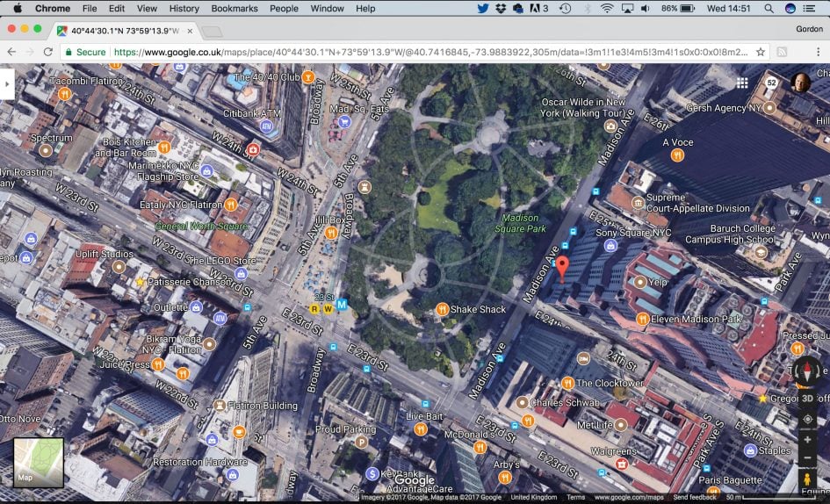The width and height of the screenshot is (830, 504).
Task: Open the View menu
Action: click(147, 9)
